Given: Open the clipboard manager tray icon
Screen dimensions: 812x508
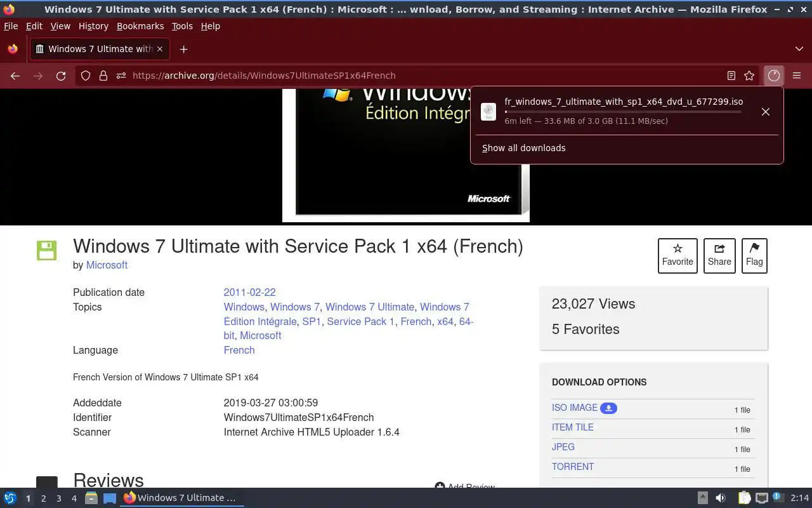Looking at the screenshot, I should pos(744,498).
